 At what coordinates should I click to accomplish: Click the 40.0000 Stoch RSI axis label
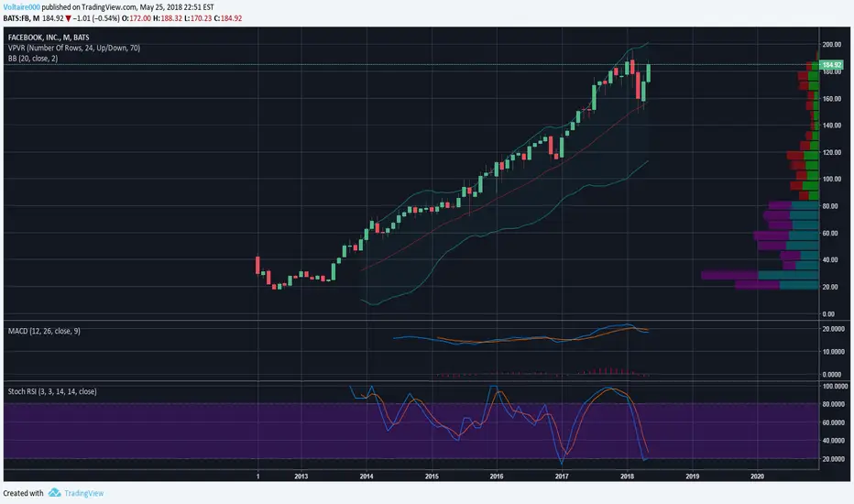point(833,441)
